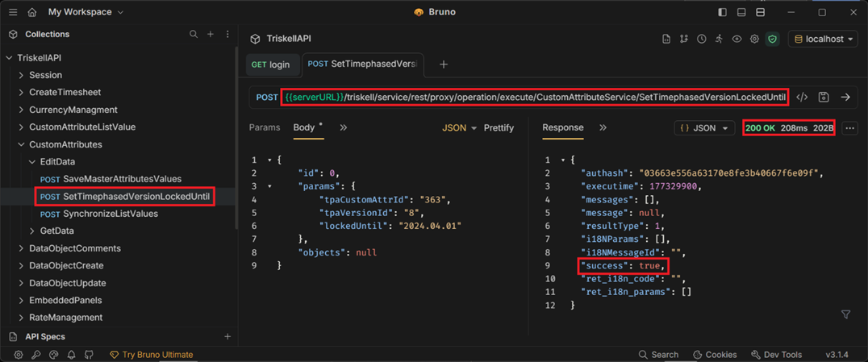Send the request with the arrow icon
This screenshot has height=362, width=868.
(845, 97)
